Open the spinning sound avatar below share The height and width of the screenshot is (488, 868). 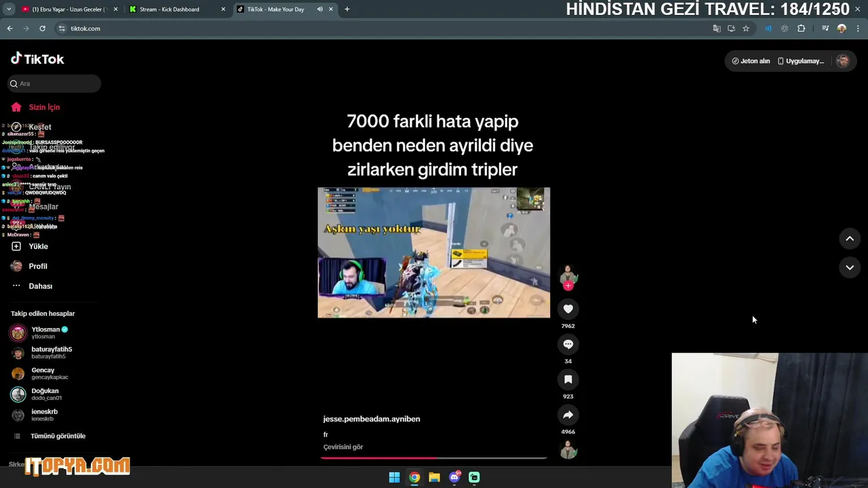tap(568, 450)
